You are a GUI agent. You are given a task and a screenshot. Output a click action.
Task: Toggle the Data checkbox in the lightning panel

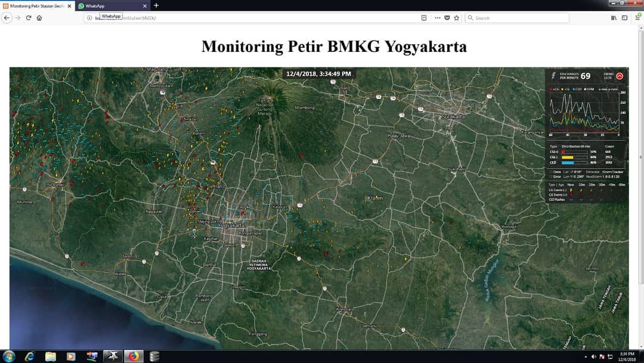551,172
